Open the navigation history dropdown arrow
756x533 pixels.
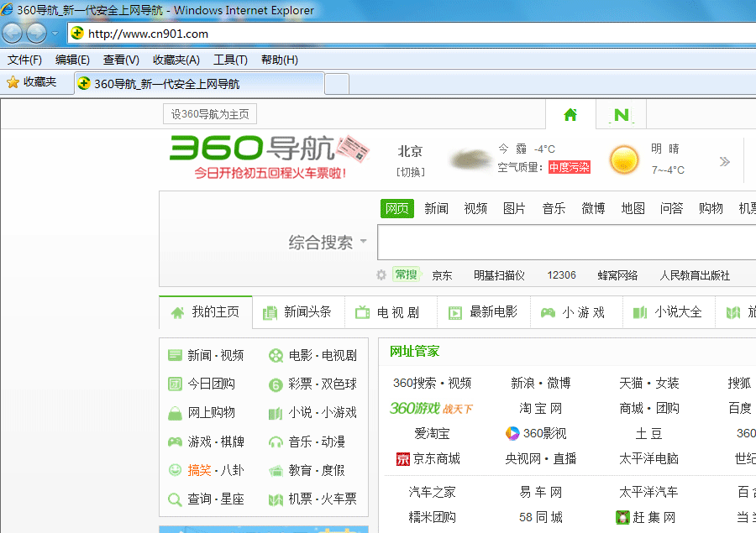55,34
